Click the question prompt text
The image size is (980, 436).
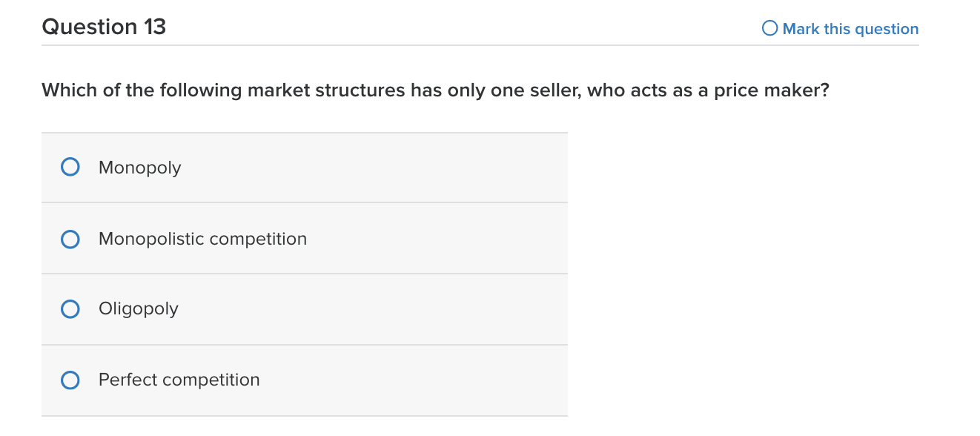pos(434,90)
